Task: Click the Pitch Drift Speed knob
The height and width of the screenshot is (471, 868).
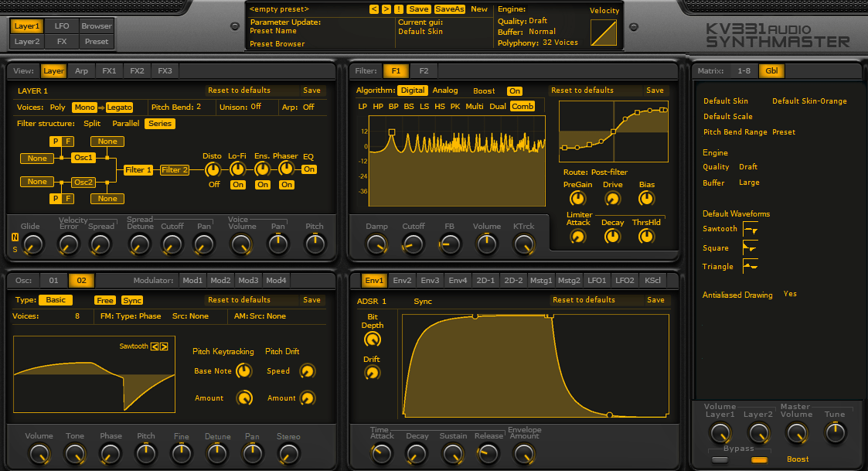Action: tap(307, 370)
